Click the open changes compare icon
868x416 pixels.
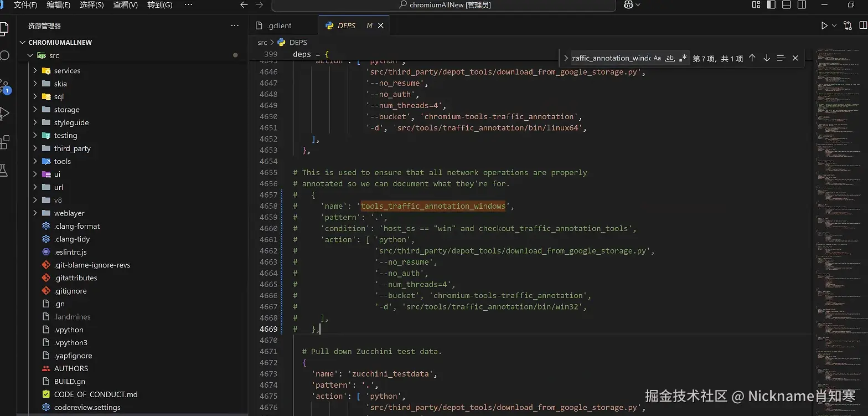(x=848, y=25)
